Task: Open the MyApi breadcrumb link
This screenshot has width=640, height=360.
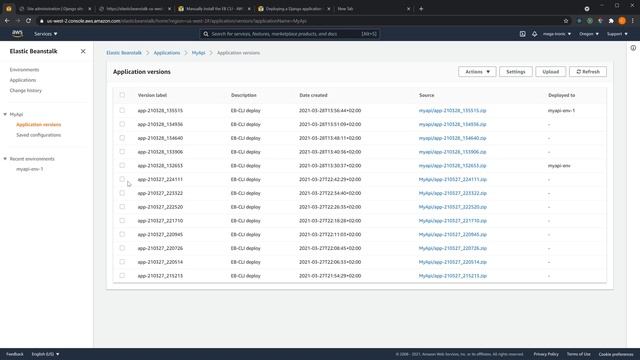Action: click(x=198, y=53)
